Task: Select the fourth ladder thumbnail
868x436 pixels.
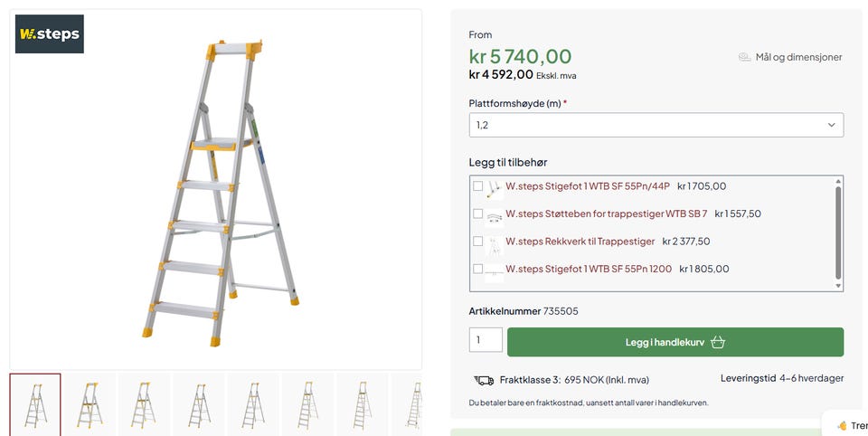Action: (199, 404)
